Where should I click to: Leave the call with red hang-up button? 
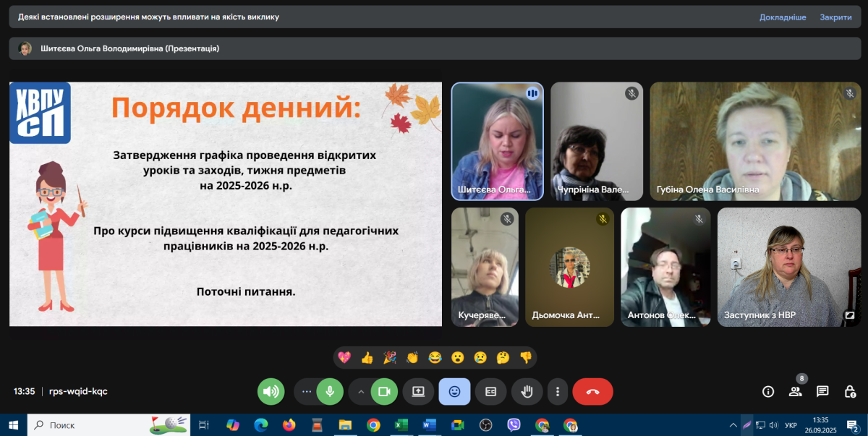pyautogui.click(x=592, y=391)
